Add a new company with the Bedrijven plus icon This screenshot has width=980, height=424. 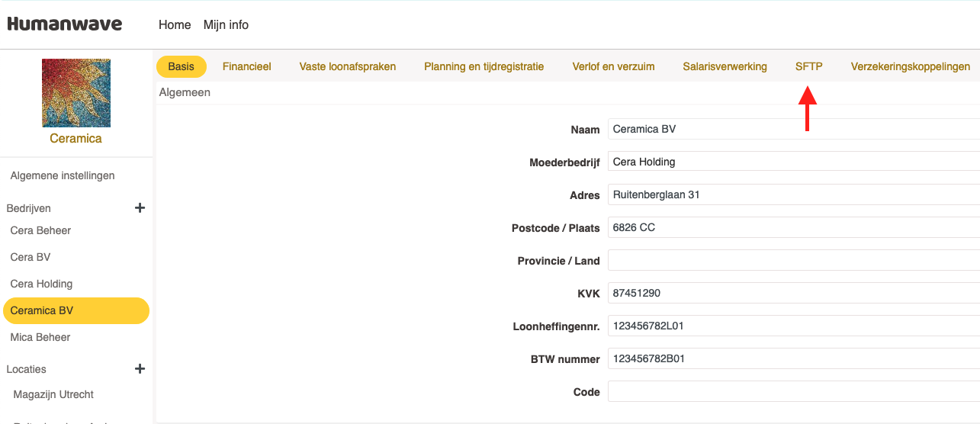[x=140, y=207]
